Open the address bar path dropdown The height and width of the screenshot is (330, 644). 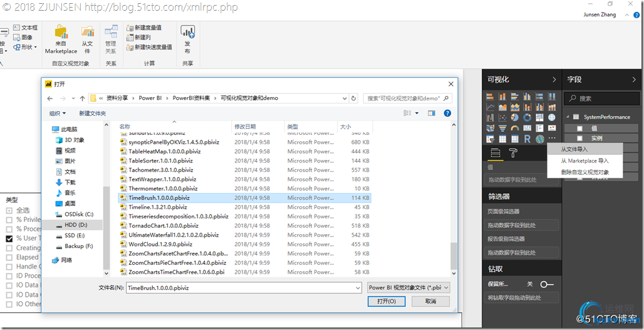(x=345, y=98)
